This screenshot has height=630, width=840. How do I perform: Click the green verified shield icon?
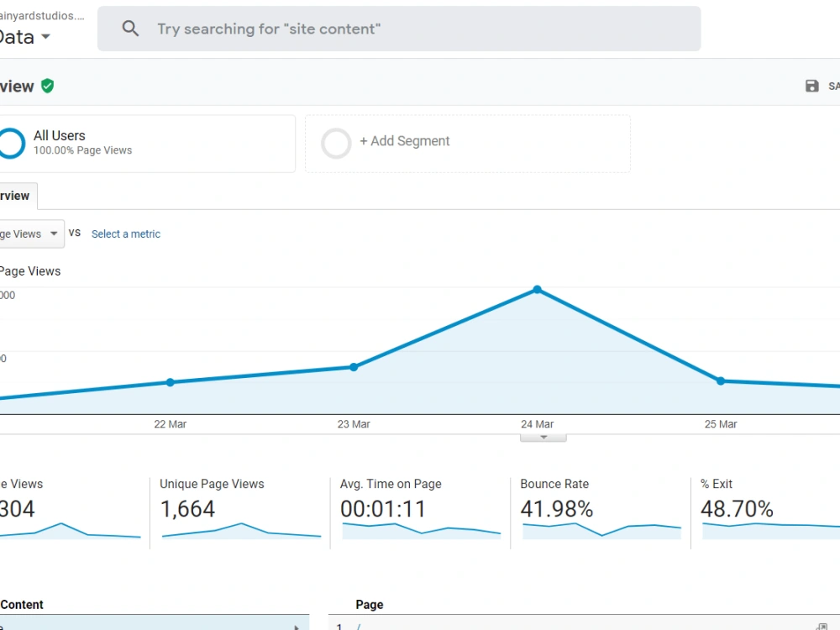(48, 86)
